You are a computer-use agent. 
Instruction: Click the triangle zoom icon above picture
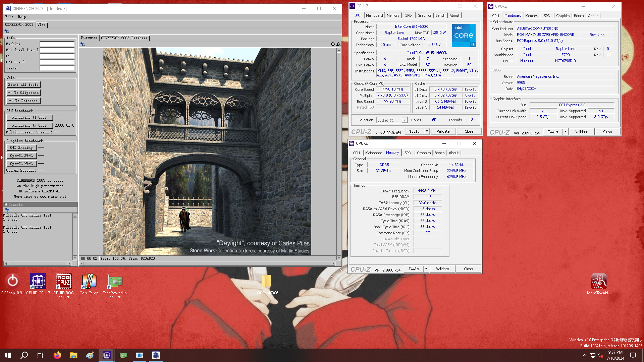(x=338, y=44)
